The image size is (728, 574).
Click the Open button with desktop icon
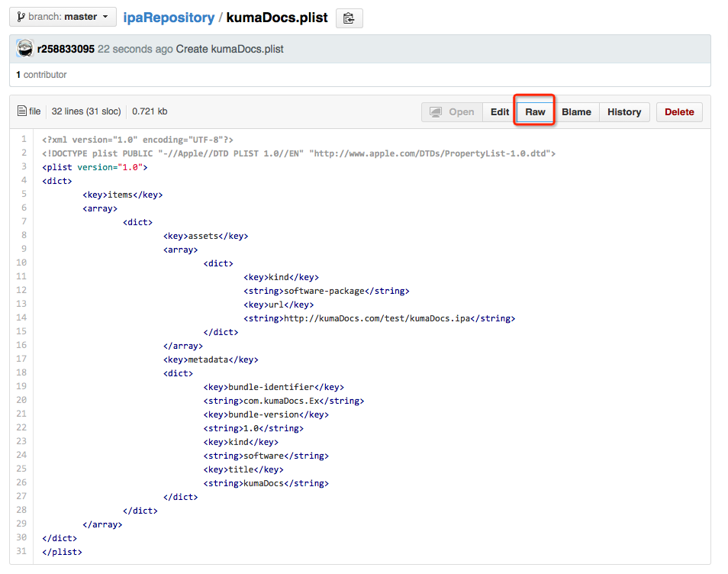click(452, 112)
